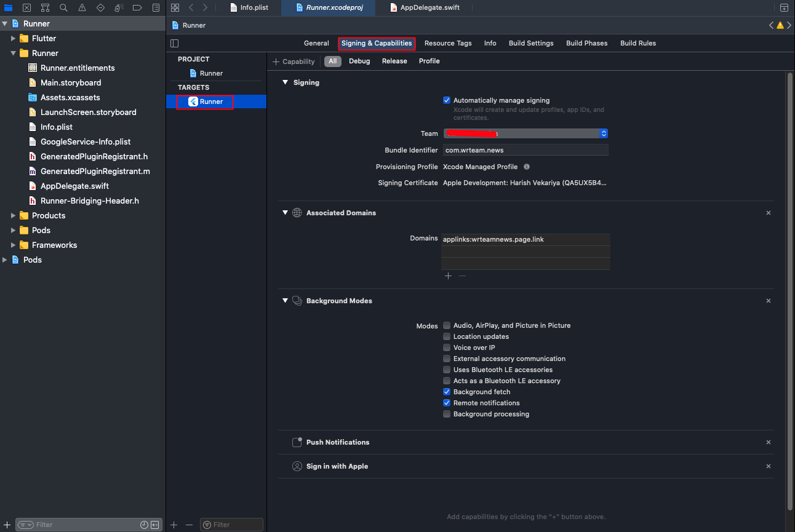Image resolution: width=795 pixels, height=532 pixels.
Task: Add a new associated domain with plus
Action: pos(448,276)
